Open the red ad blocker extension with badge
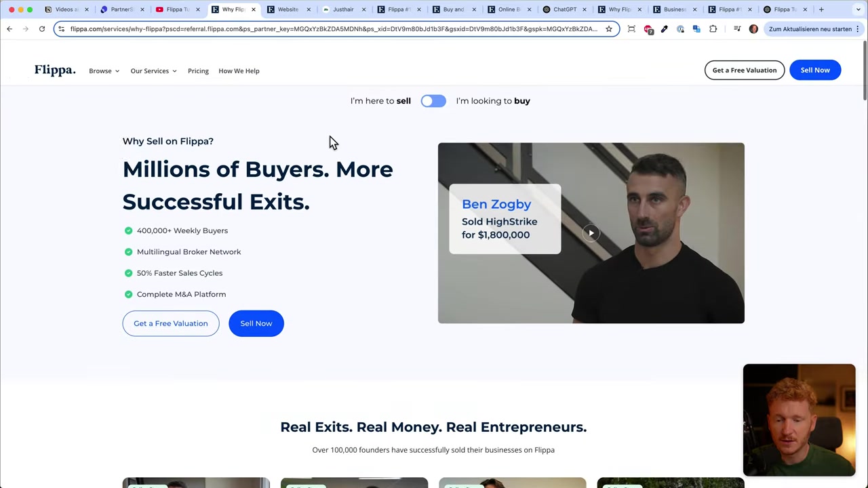Viewport: 868px width, 488px height. tap(648, 29)
